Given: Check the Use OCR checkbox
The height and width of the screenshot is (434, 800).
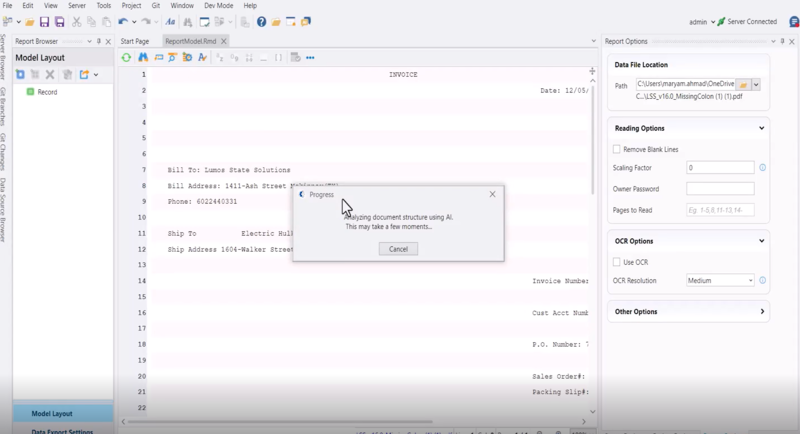Looking at the screenshot, I should click(617, 262).
